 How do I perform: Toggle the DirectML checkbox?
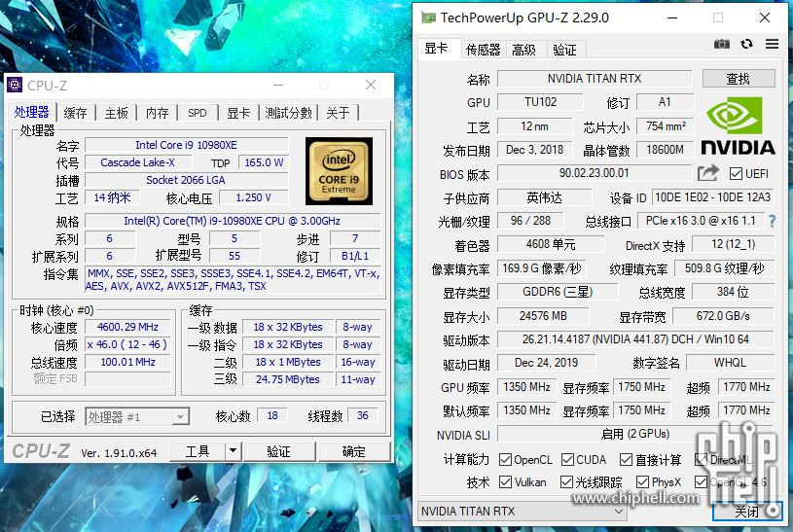(x=701, y=459)
